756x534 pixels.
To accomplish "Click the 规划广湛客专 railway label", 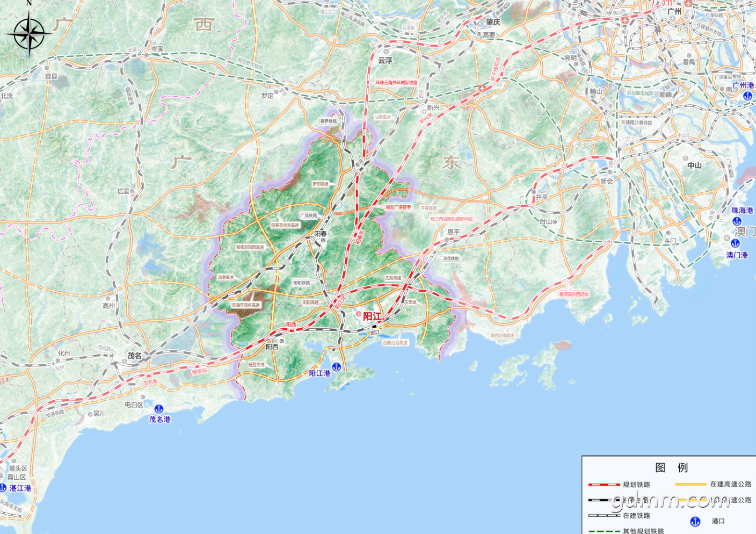I will [x=398, y=207].
